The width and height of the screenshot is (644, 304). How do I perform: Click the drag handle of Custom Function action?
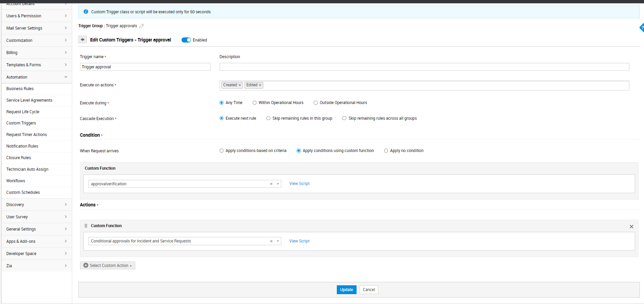pyautogui.click(x=86, y=226)
